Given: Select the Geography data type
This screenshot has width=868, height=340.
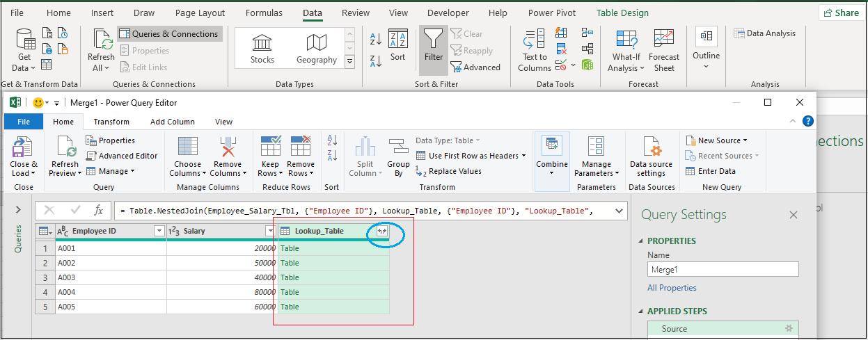Looking at the screenshot, I should point(316,49).
